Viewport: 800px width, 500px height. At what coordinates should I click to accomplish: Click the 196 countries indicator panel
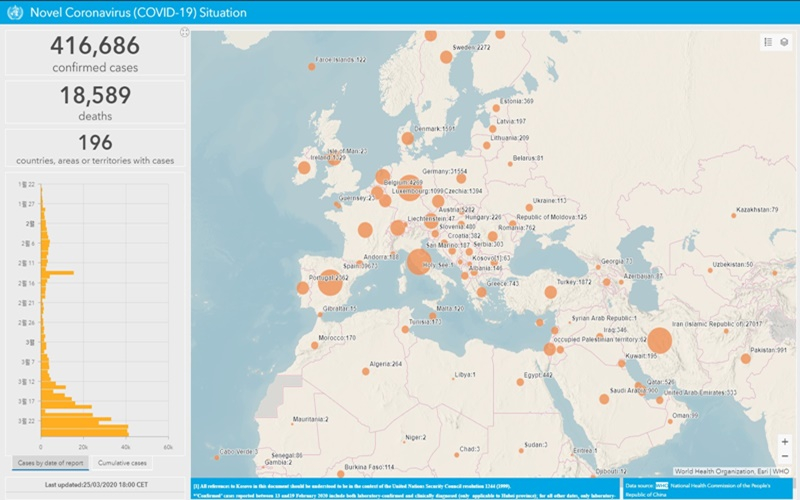pos(95,149)
